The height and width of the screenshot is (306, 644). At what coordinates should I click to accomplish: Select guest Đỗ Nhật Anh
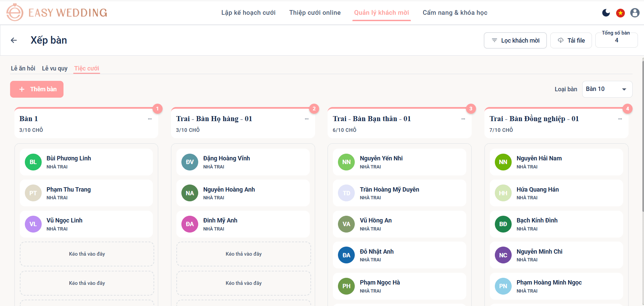399,255
